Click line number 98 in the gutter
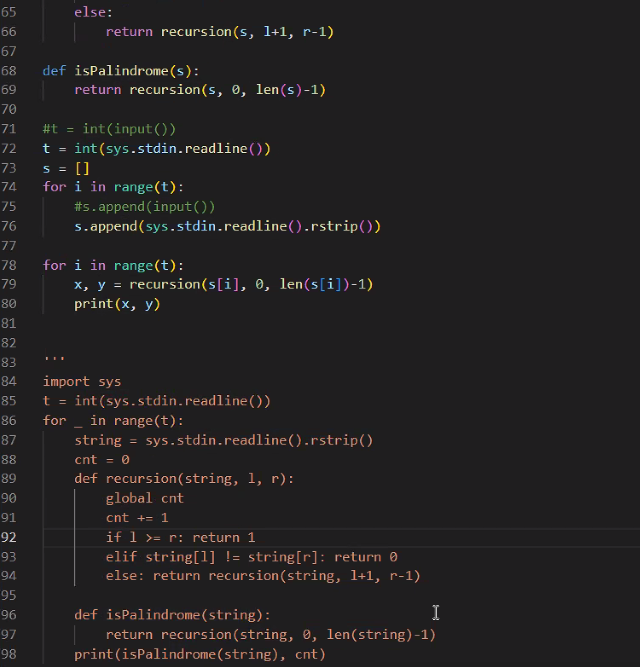 pyautogui.click(x=9, y=654)
